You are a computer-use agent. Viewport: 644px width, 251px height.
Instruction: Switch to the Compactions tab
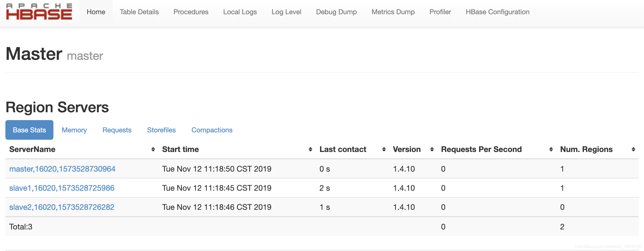(212, 130)
